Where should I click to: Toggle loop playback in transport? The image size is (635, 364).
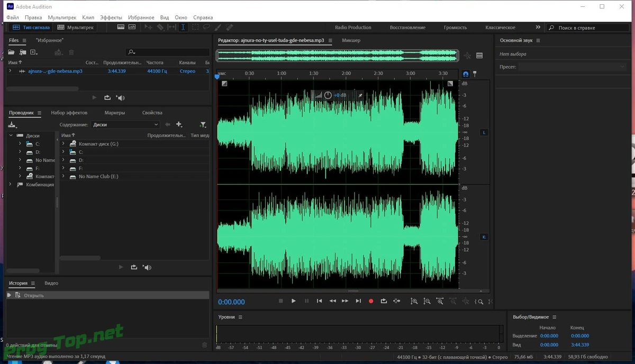pyautogui.click(x=384, y=301)
